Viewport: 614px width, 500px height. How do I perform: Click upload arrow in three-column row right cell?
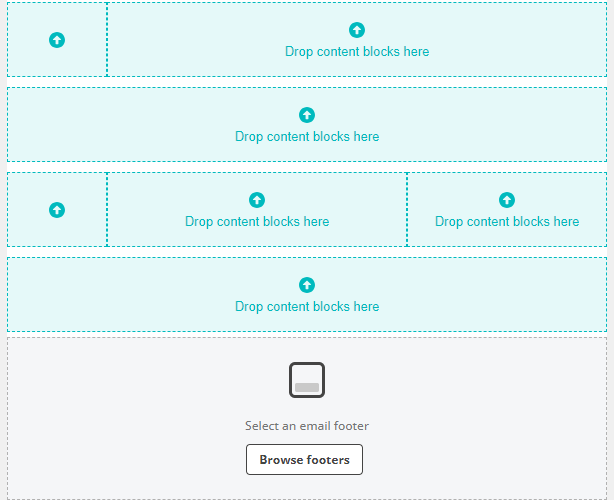click(x=507, y=200)
